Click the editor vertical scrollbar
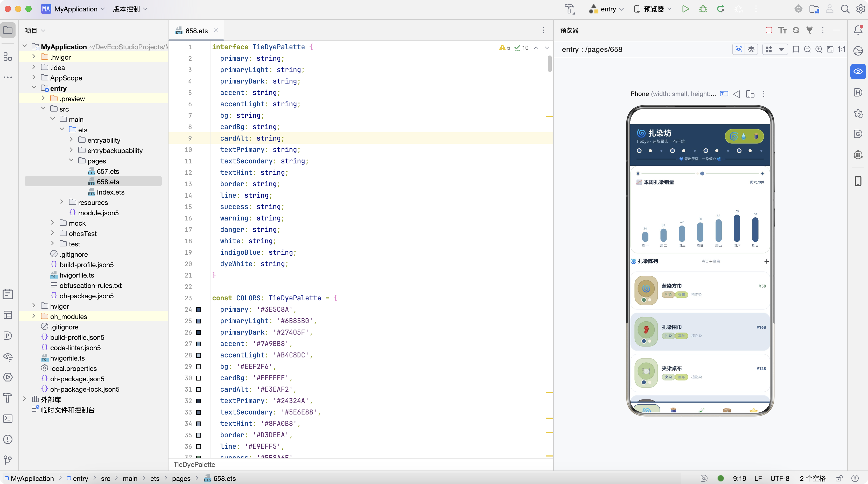 550,64
